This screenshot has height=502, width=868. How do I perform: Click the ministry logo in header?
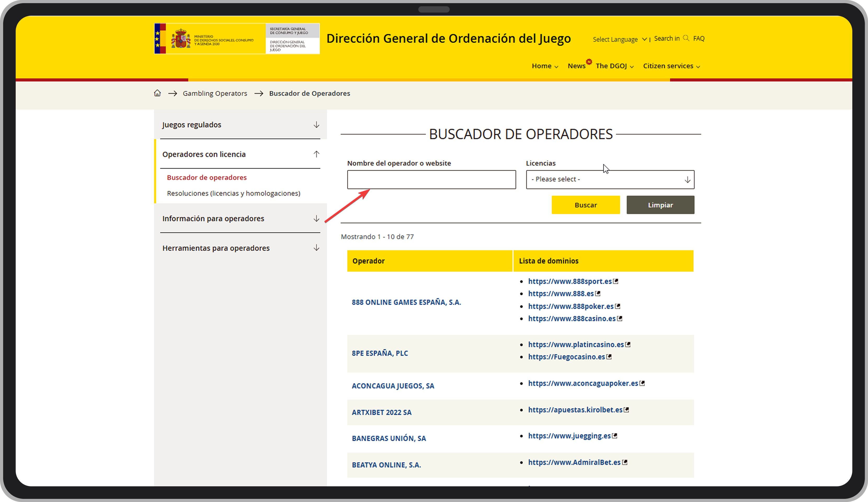237,39
